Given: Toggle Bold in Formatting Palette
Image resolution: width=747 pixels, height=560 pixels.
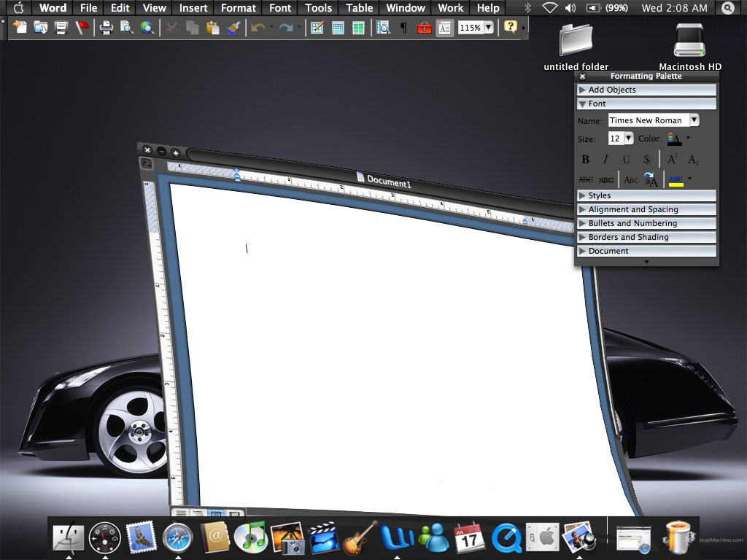Looking at the screenshot, I should click(586, 160).
